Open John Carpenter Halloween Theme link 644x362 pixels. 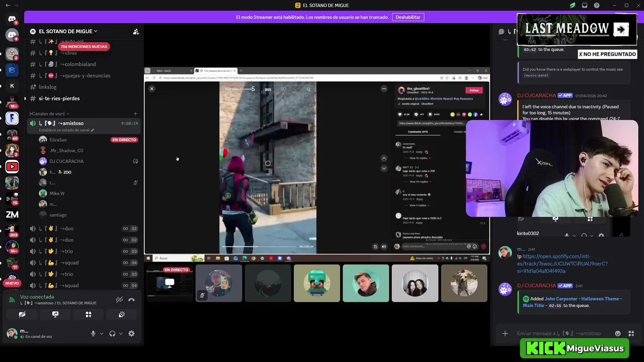(572, 302)
